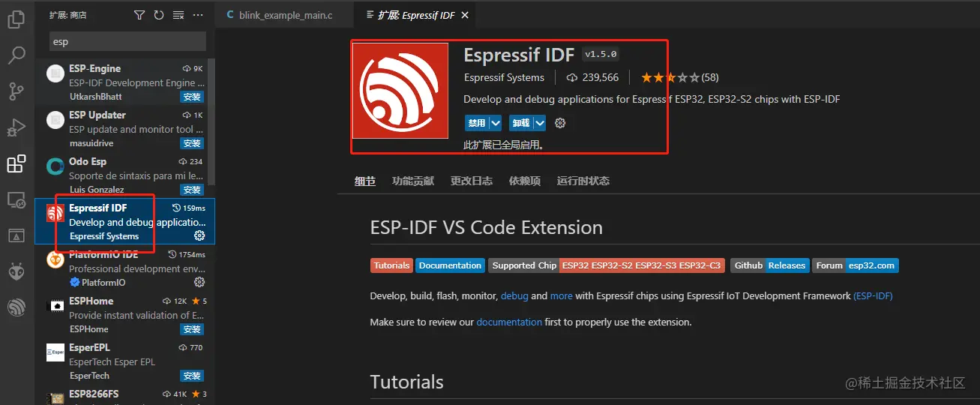Image resolution: width=980 pixels, height=405 pixels.
Task: Install the EsperEPL extension
Action: tap(192, 376)
